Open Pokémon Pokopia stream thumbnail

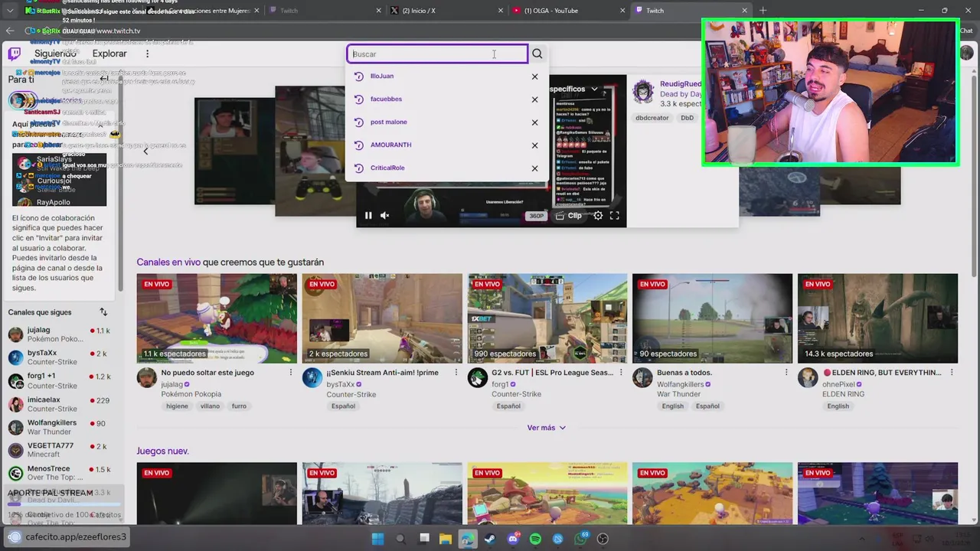[217, 318]
